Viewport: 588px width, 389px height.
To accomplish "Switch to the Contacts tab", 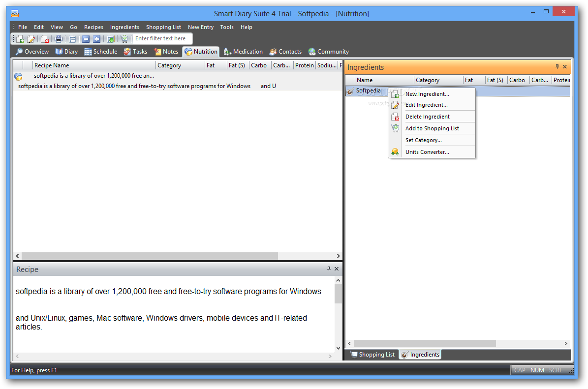I will 285,52.
